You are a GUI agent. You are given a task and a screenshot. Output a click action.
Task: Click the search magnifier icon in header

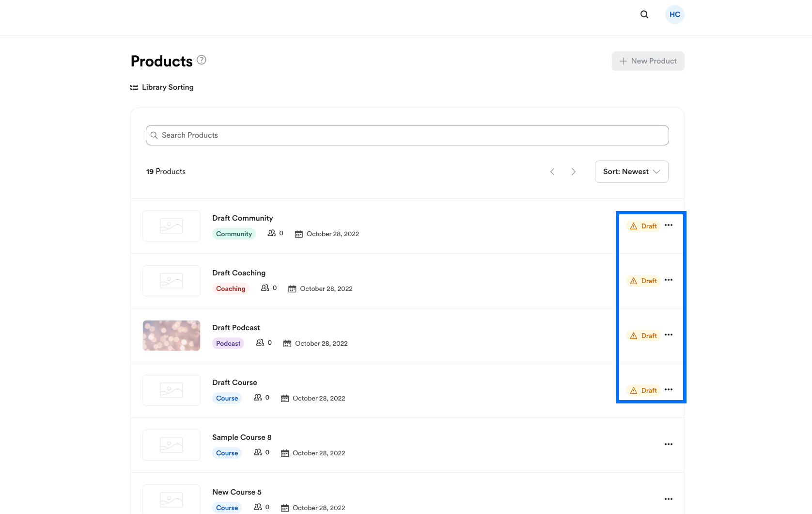pyautogui.click(x=644, y=15)
